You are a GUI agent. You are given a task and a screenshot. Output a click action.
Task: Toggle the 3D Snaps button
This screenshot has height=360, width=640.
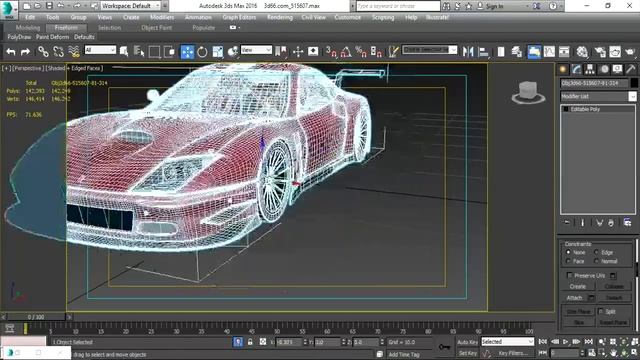coord(331,51)
